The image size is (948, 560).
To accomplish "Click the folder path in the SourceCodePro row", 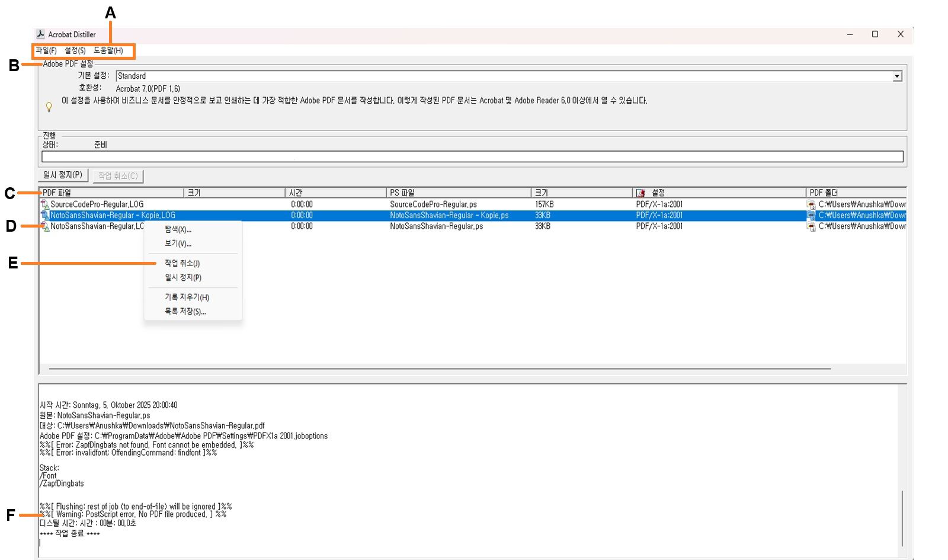I will coord(862,204).
